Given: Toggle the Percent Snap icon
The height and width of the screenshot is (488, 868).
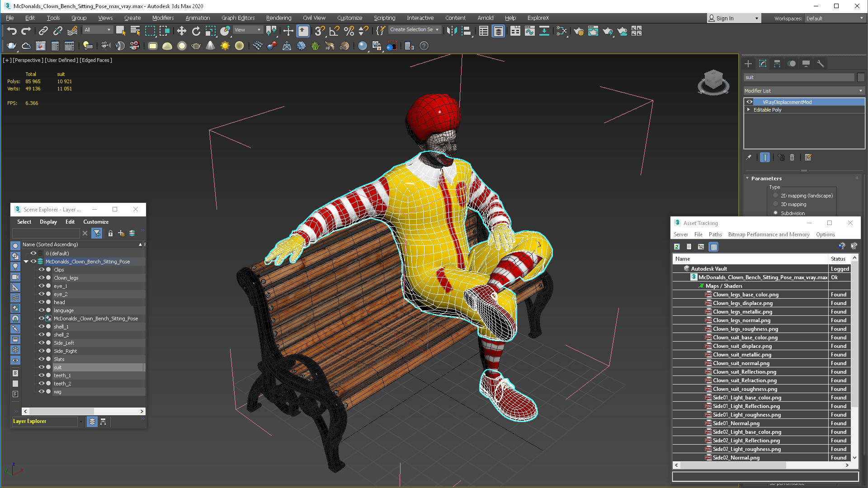Looking at the screenshot, I should click(349, 31).
